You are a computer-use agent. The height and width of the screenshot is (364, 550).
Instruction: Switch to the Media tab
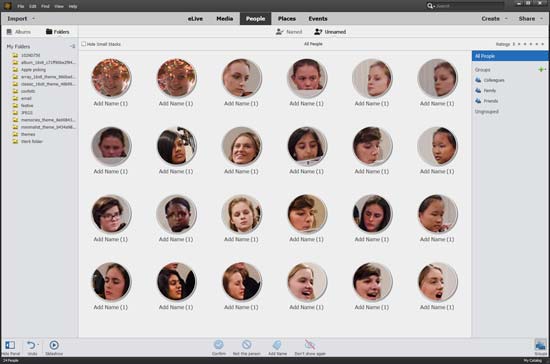click(224, 19)
